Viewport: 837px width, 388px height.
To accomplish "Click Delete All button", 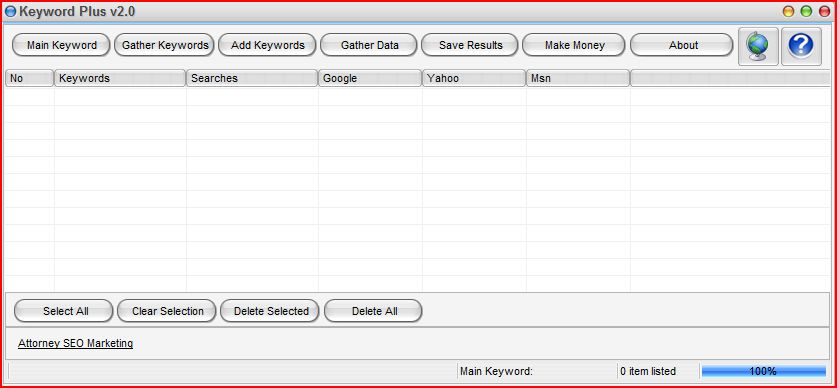I will (x=374, y=311).
